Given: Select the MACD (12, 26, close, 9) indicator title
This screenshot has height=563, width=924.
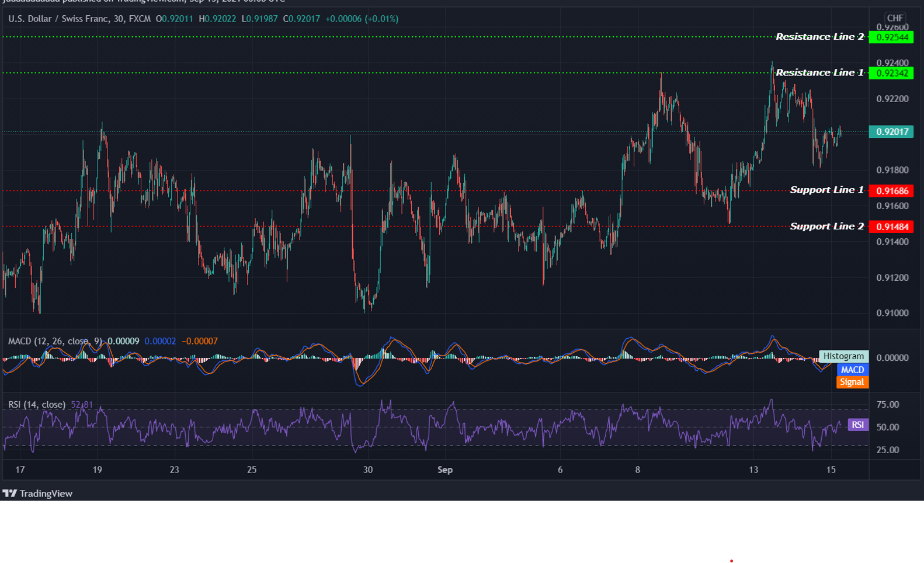Looking at the screenshot, I should tap(55, 341).
